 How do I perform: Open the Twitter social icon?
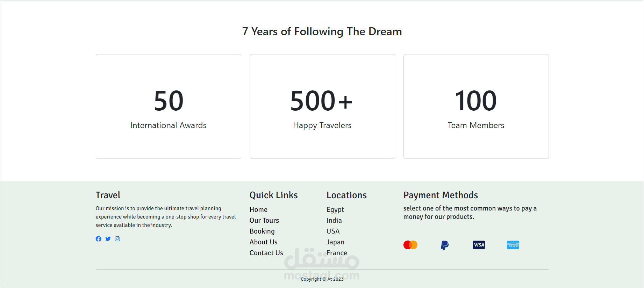(x=108, y=239)
